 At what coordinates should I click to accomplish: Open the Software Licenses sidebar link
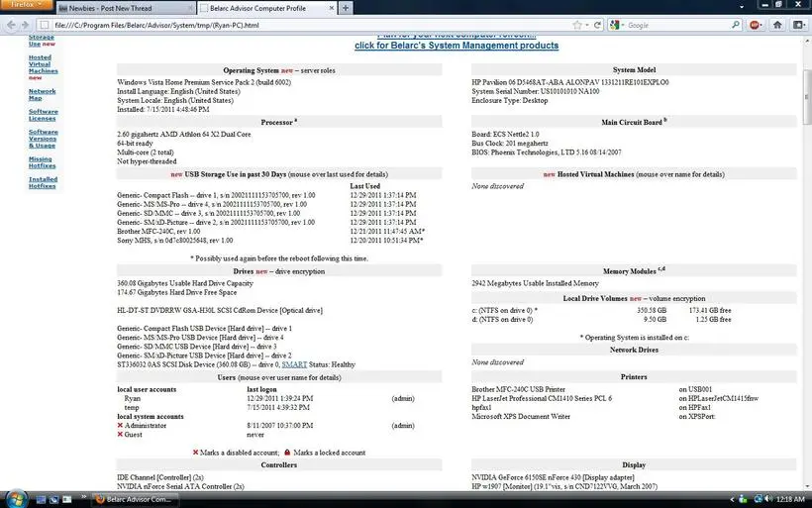pyautogui.click(x=43, y=115)
